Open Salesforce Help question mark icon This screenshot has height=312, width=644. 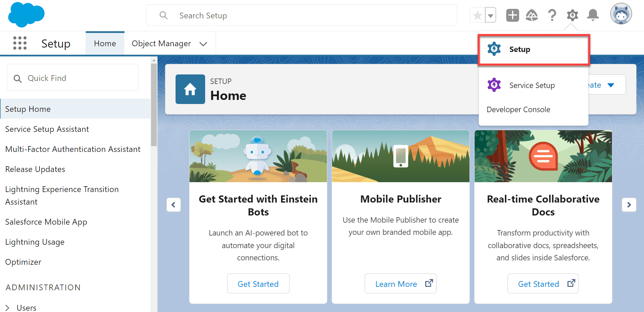[x=552, y=15]
